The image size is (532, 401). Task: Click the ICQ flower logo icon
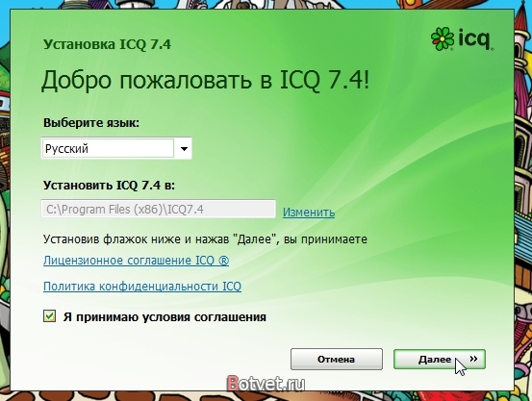pos(443,39)
